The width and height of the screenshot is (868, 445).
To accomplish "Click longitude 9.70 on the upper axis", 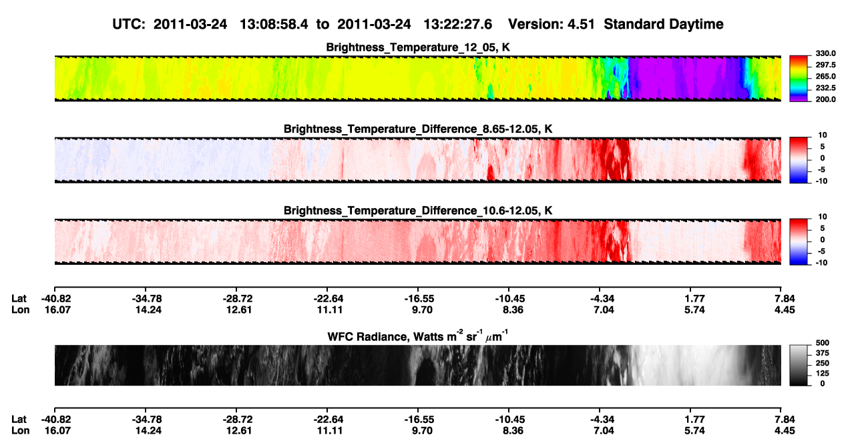I will [423, 310].
